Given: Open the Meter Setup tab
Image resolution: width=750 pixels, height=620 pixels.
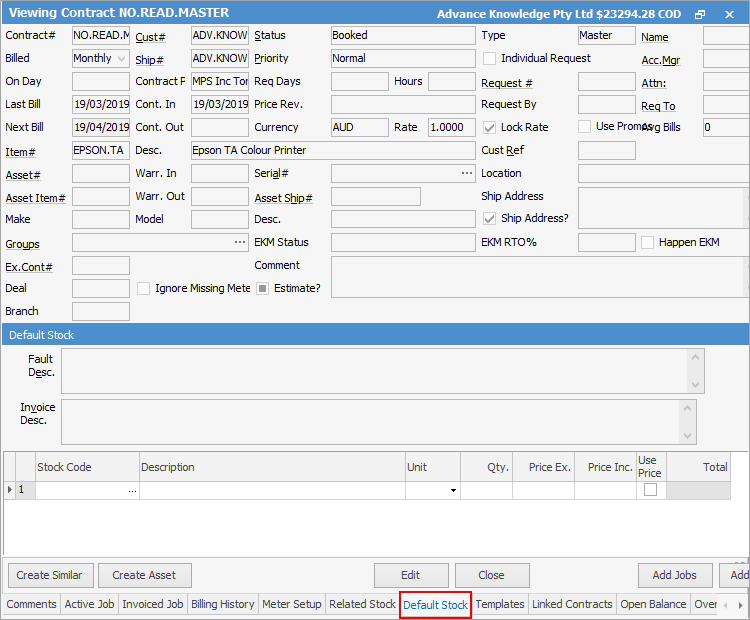Looking at the screenshot, I should pyautogui.click(x=292, y=604).
